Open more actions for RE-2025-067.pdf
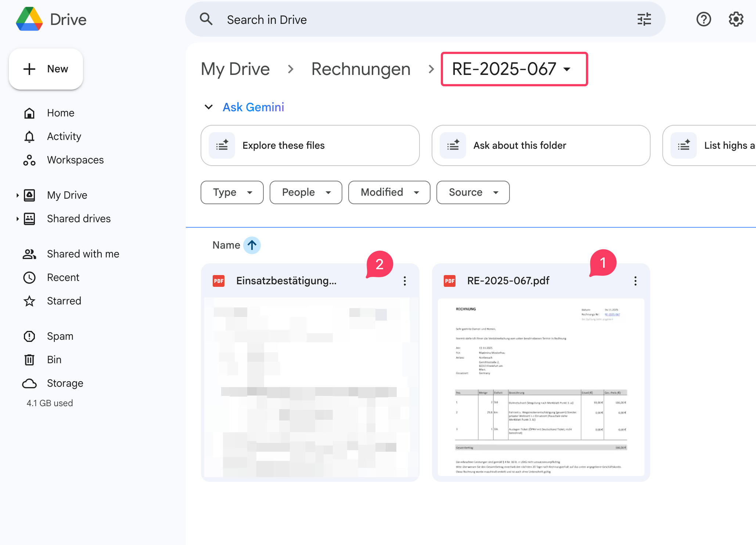 (635, 281)
